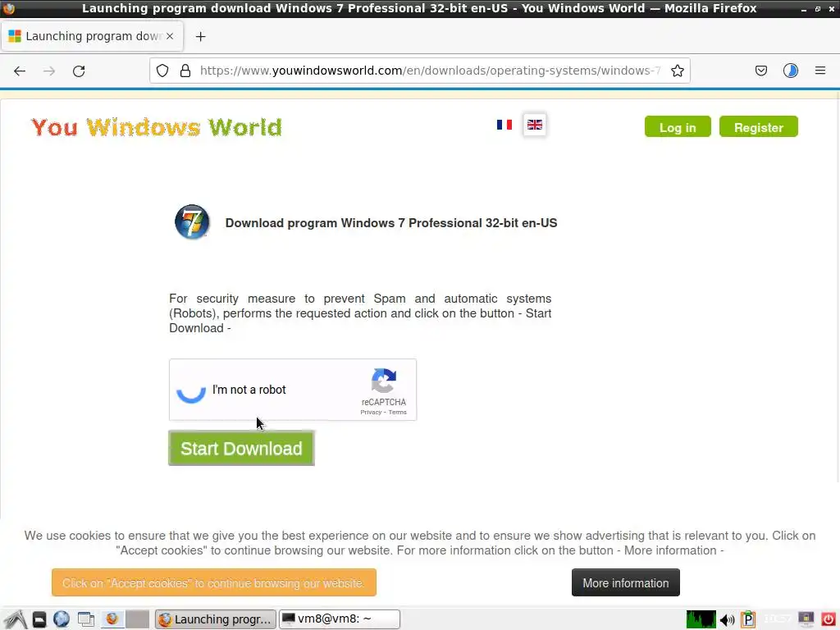Select the Launching program download tab
The width and height of the screenshot is (840, 630).
point(92,36)
